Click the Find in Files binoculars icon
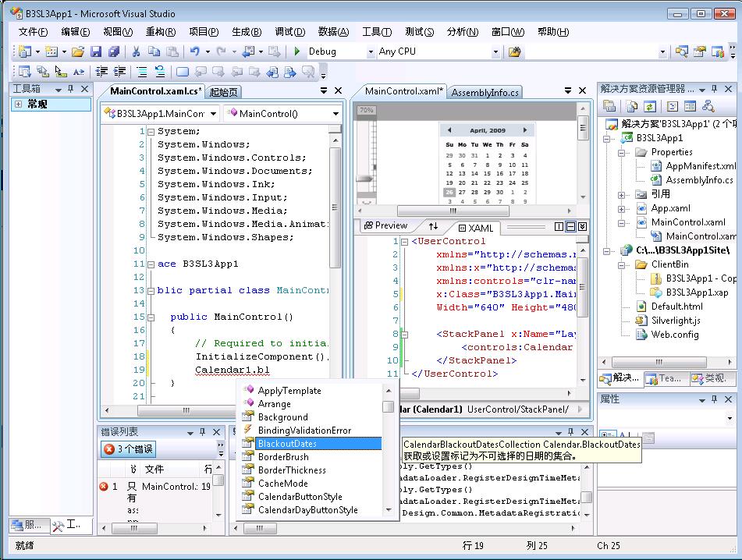 (515, 51)
